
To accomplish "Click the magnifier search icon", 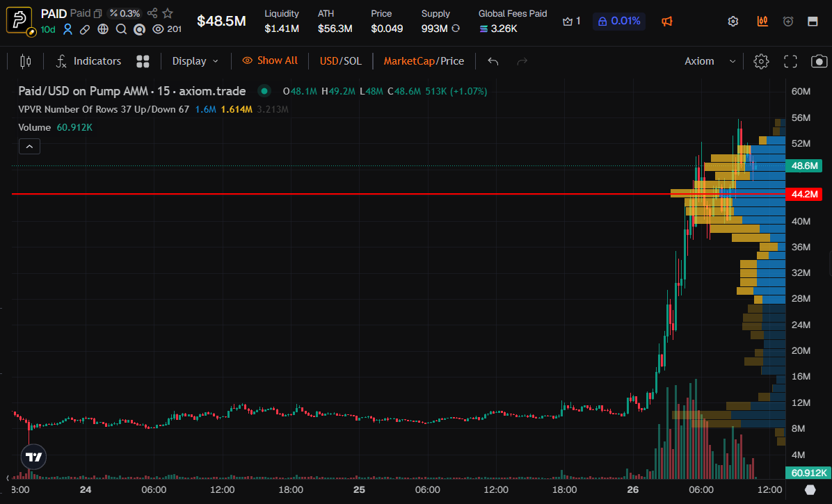I will [122, 30].
